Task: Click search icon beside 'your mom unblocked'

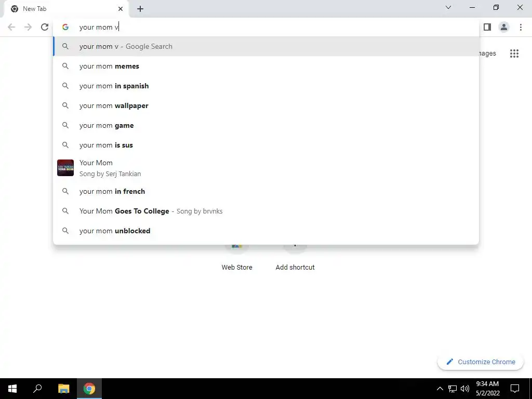Action: [65, 231]
